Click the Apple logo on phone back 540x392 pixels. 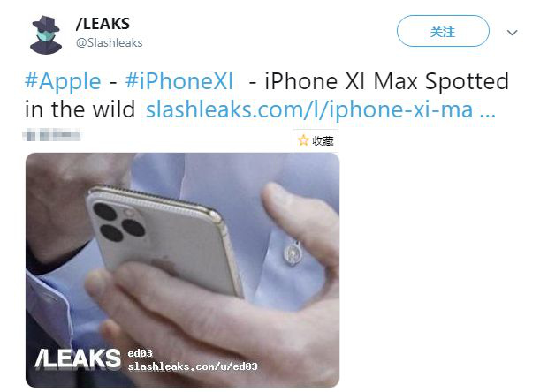click(x=162, y=265)
